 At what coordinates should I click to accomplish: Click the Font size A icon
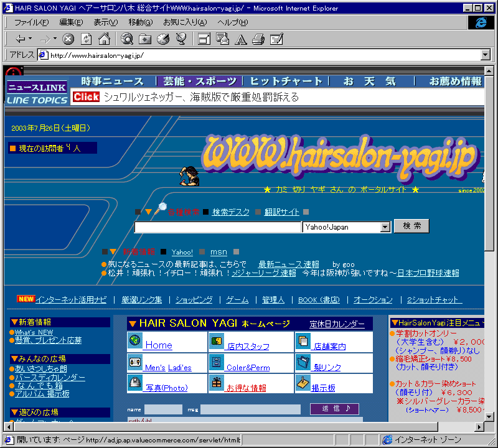click(x=240, y=40)
